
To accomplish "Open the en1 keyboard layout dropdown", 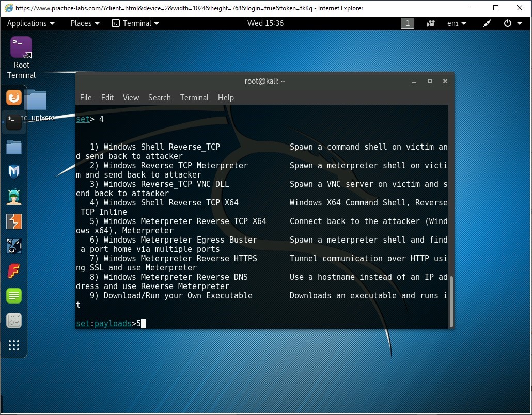I will pos(457,23).
